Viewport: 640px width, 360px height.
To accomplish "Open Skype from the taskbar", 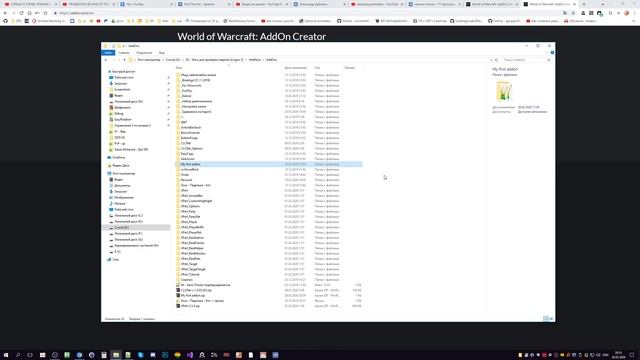I will 140,355.
